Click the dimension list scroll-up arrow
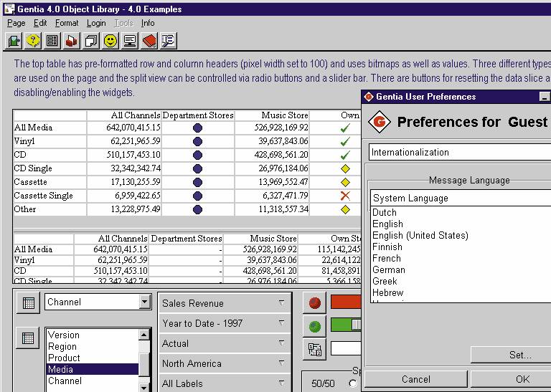 pos(143,335)
